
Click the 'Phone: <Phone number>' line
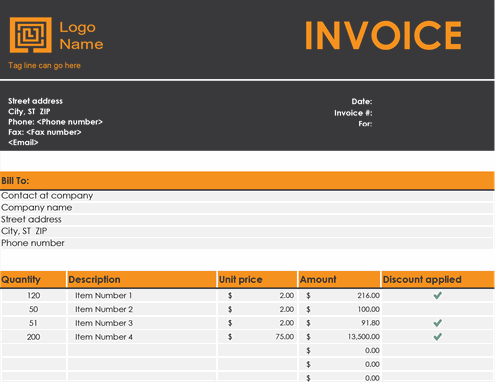pos(55,122)
